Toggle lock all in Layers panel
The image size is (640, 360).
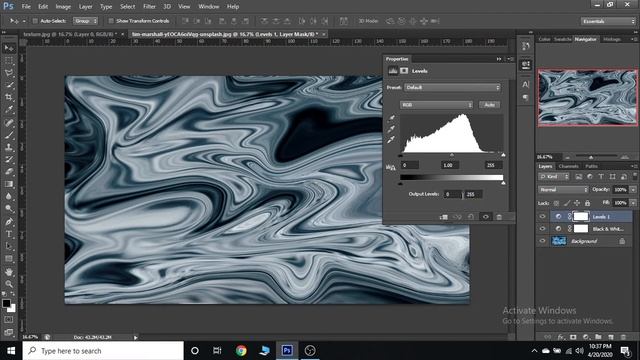[x=587, y=203]
